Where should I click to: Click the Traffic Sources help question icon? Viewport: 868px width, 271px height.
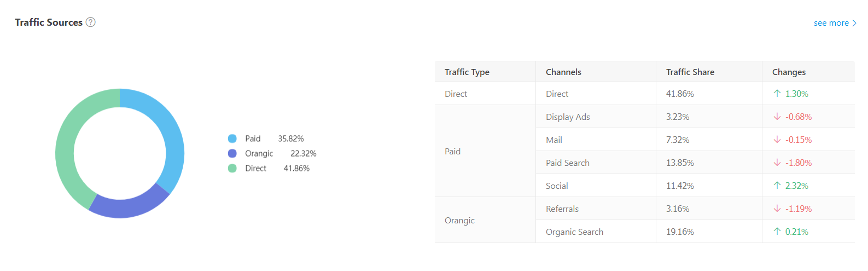(x=91, y=22)
